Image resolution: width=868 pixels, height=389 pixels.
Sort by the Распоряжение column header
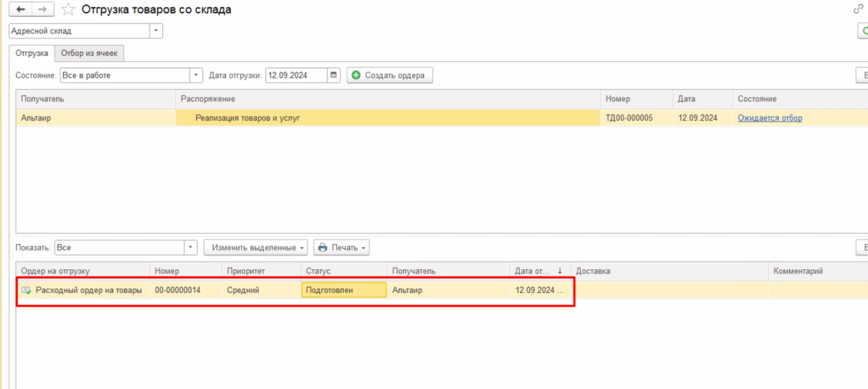pos(388,99)
